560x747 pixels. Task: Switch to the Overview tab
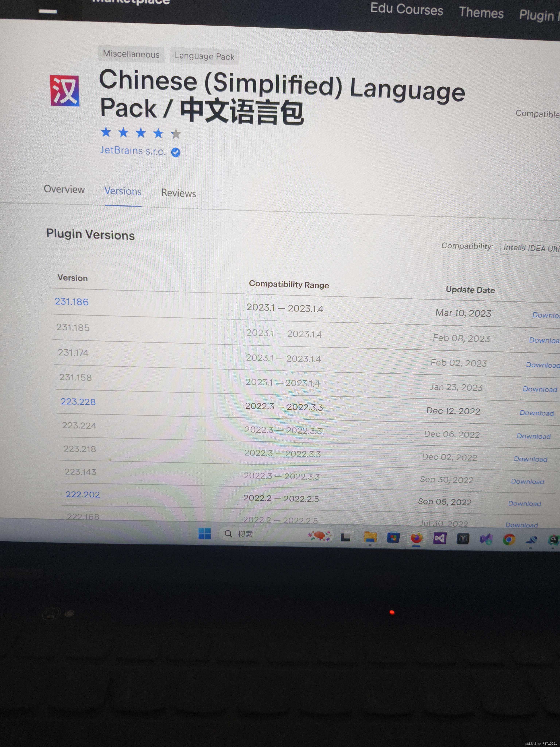click(64, 189)
